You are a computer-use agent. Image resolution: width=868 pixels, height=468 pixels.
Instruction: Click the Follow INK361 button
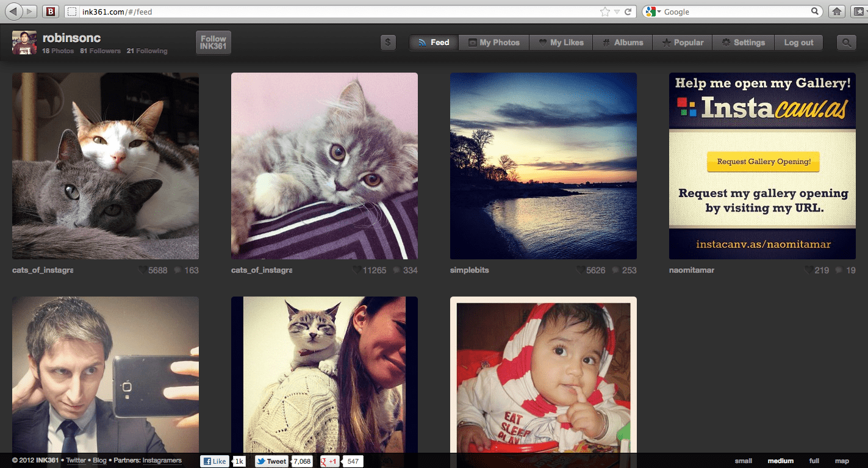[x=213, y=42]
